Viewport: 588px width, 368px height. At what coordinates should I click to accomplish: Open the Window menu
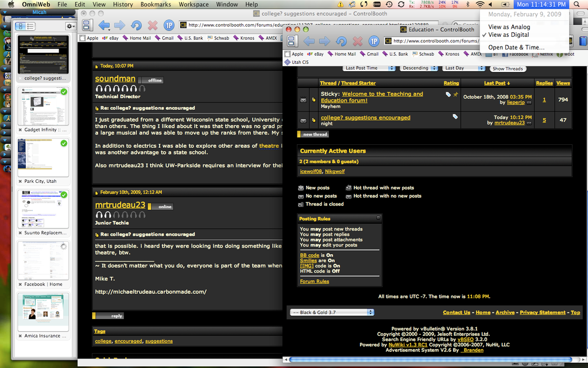227,4
